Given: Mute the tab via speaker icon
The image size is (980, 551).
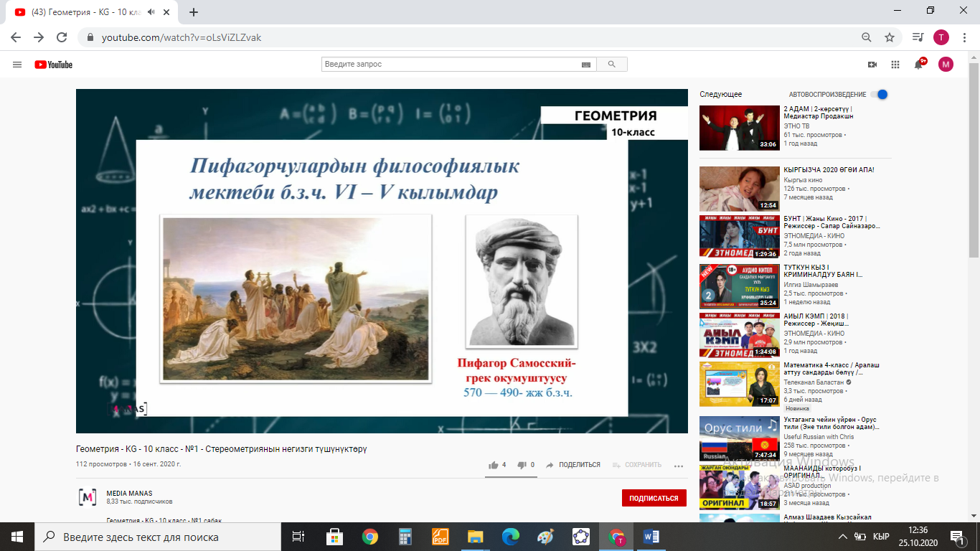Looking at the screenshot, I should (151, 11).
